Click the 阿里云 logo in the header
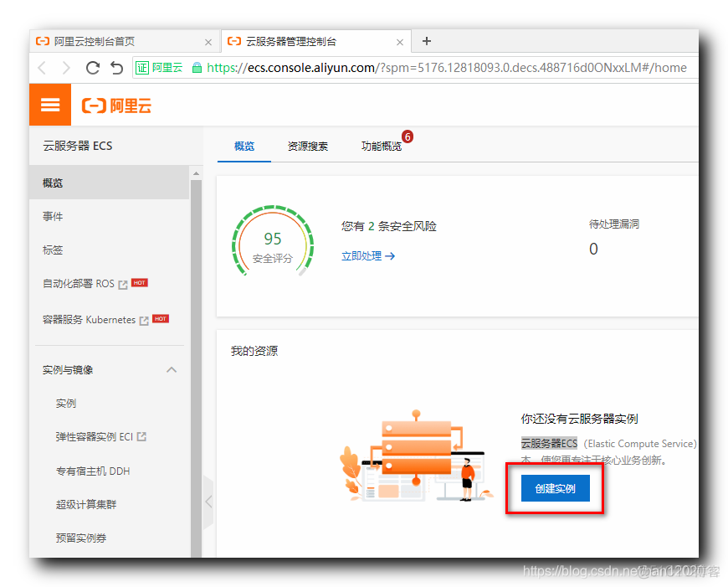Viewport: 728px width, 587px height. (116, 106)
